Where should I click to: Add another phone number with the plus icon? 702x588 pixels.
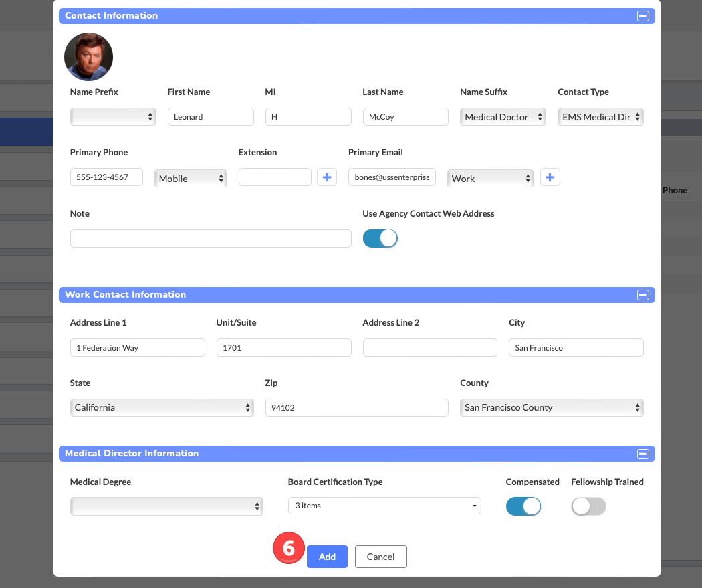pos(327,177)
